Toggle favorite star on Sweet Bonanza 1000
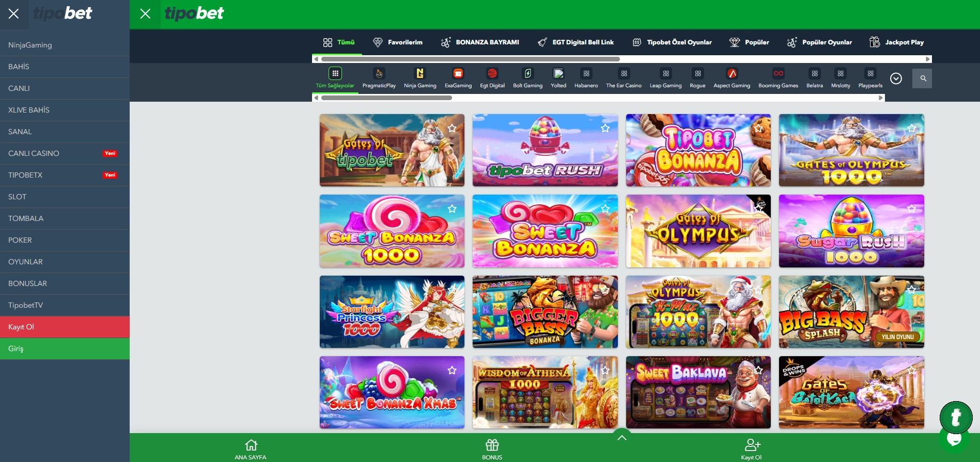The image size is (980, 462). (452, 209)
